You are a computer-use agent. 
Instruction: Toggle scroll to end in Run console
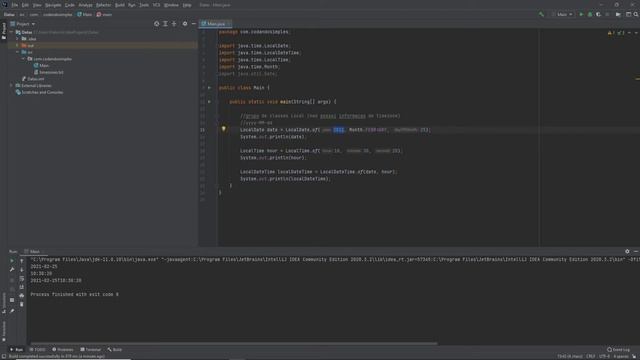22,287
